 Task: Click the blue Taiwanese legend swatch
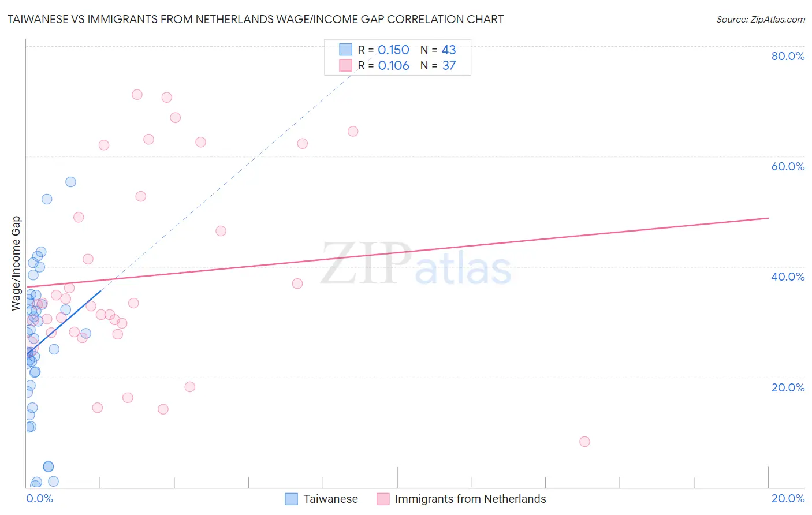(x=291, y=499)
